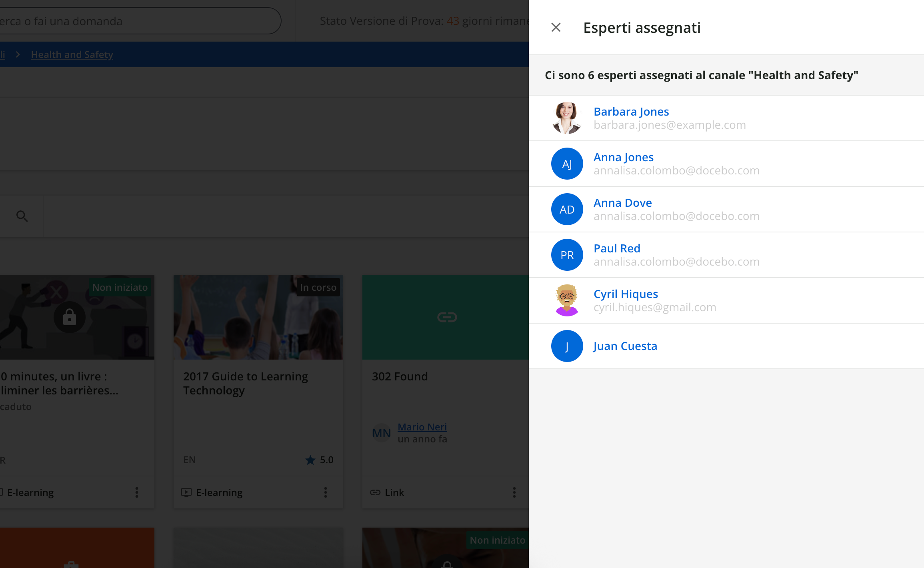
Task: Open options menu for first E-learning card
Action: 136,492
